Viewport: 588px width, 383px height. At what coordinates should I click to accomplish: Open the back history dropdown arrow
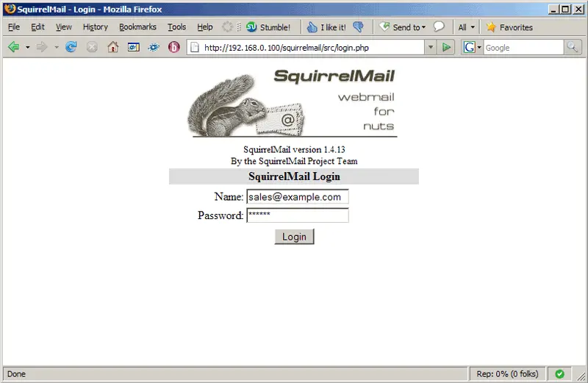click(x=27, y=48)
